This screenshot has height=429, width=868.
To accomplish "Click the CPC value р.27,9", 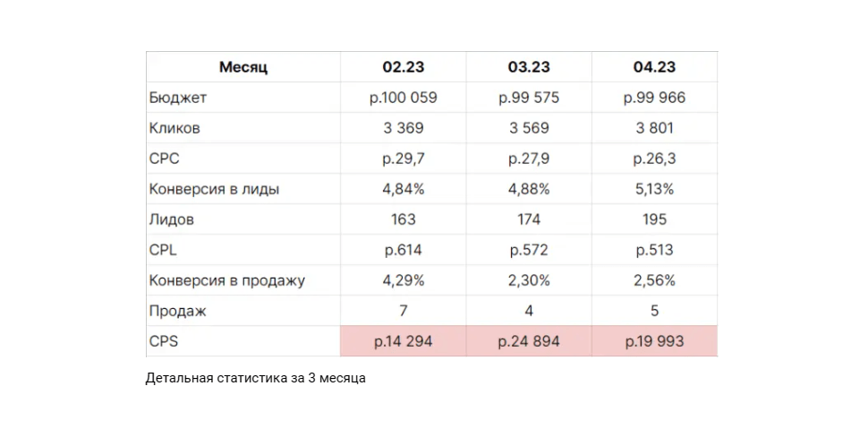I will click(x=529, y=159).
